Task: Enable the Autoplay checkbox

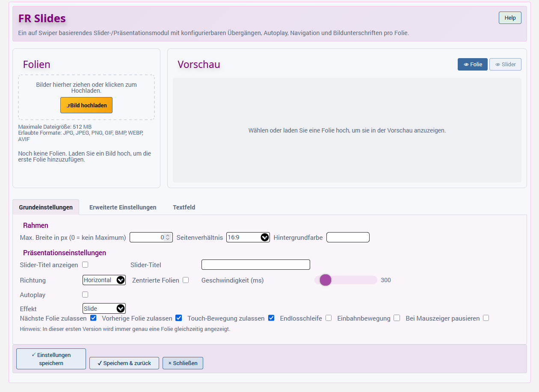Action: (x=85, y=295)
